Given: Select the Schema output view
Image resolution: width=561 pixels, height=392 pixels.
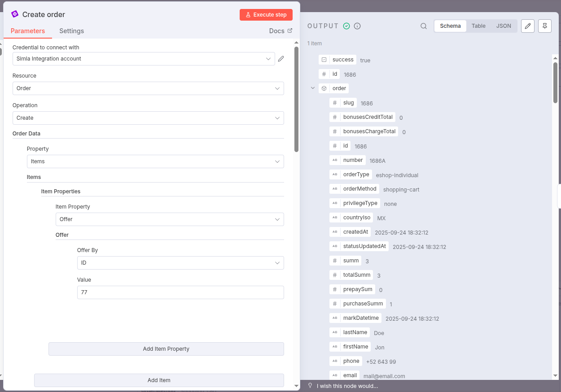Looking at the screenshot, I should (450, 26).
